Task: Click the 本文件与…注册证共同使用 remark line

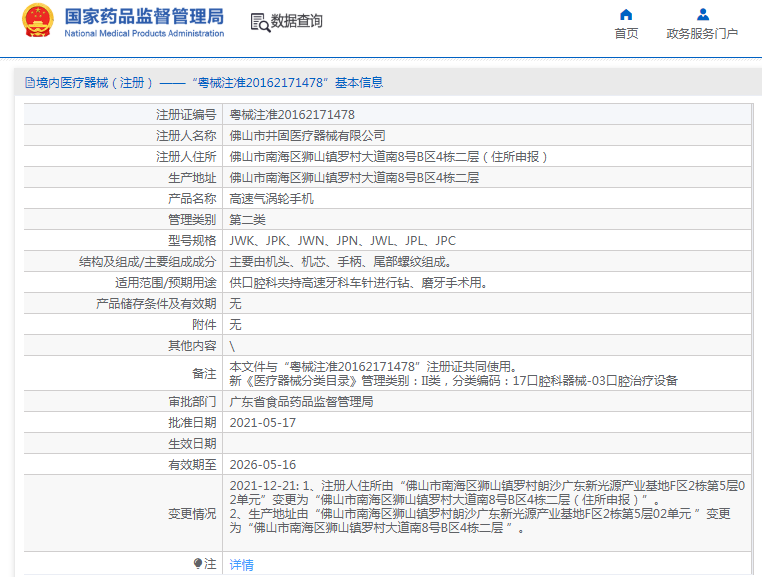Action: (x=375, y=367)
